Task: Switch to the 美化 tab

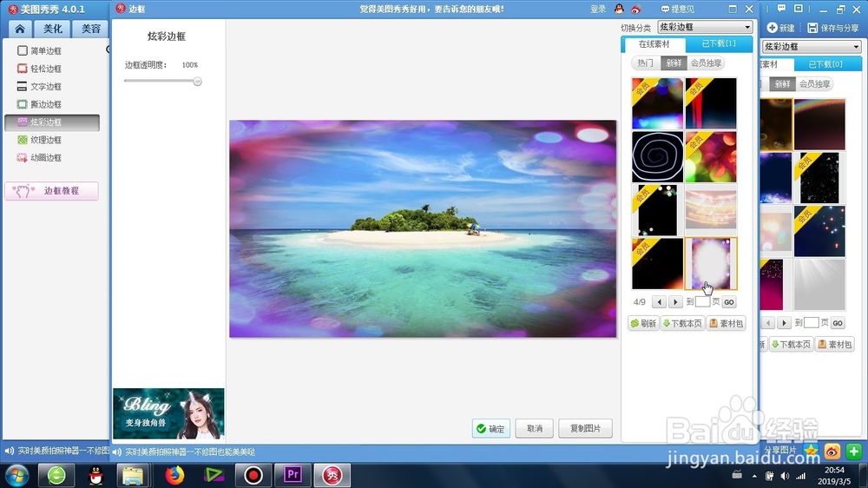Action: coord(53,29)
